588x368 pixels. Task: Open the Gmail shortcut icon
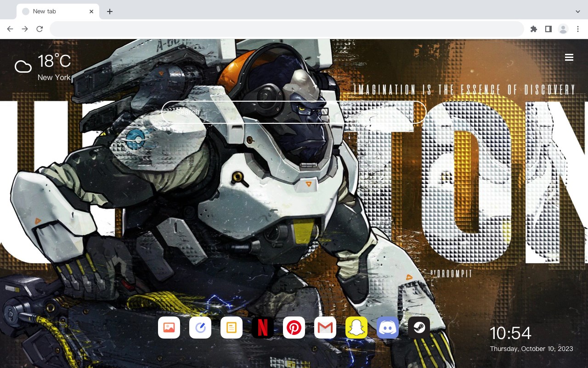click(325, 328)
